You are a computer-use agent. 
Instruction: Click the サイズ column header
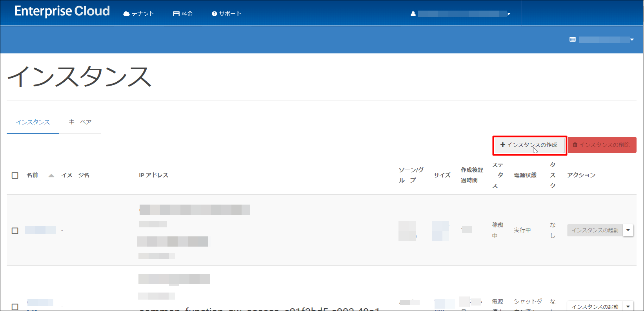(x=442, y=175)
